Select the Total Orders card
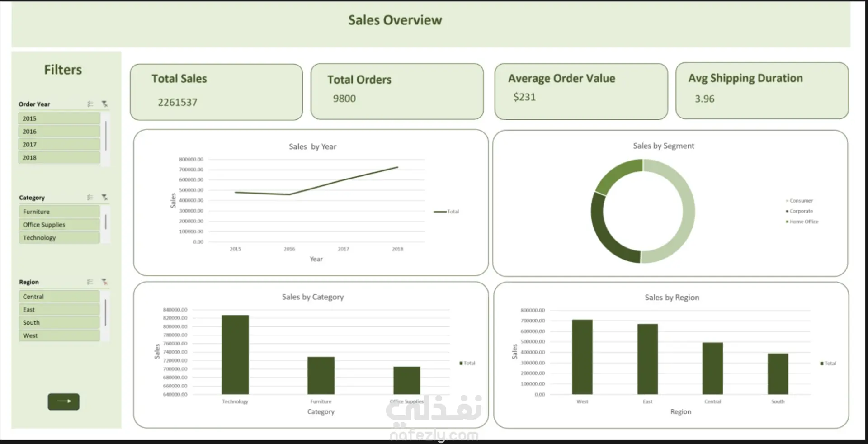 [397, 91]
